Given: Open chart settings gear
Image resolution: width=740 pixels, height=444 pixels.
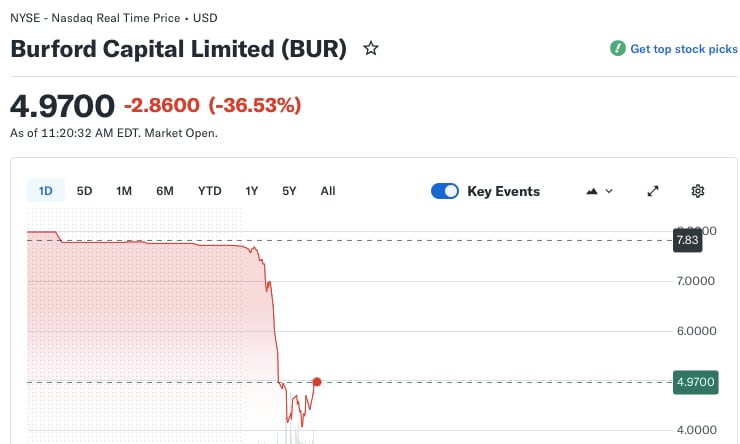Looking at the screenshot, I should (x=698, y=191).
